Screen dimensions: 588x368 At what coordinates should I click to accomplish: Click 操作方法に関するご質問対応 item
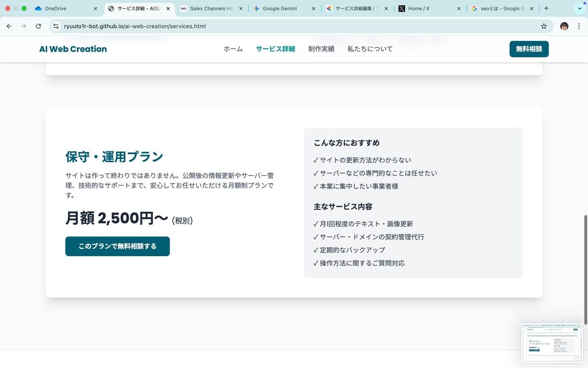(x=359, y=263)
